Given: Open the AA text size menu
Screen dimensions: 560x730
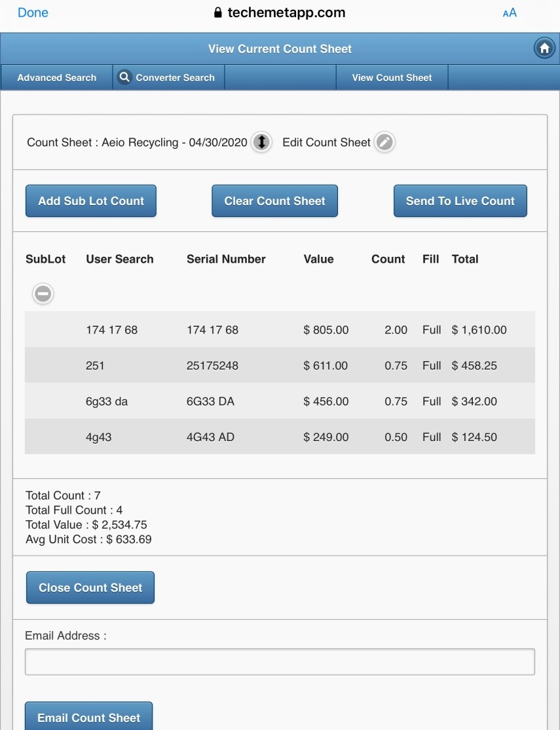Looking at the screenshot, I should click(x=509, y=13).
